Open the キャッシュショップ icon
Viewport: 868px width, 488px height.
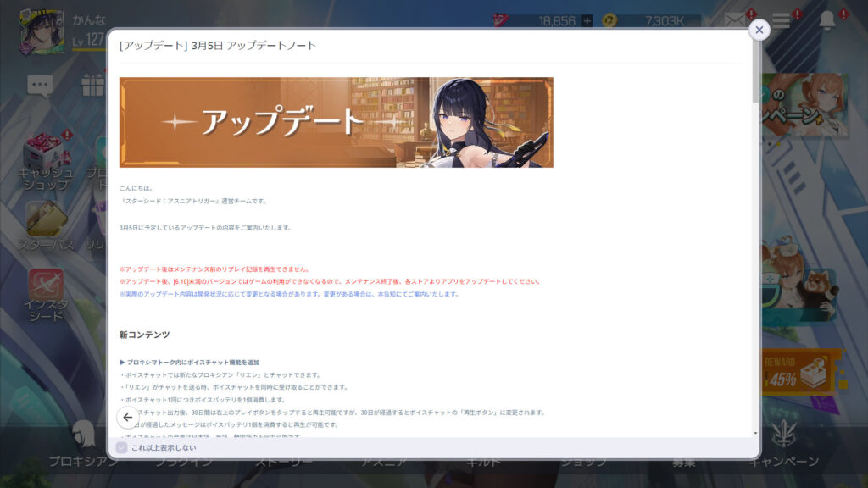pyautogui.click(x=46, y=159)
